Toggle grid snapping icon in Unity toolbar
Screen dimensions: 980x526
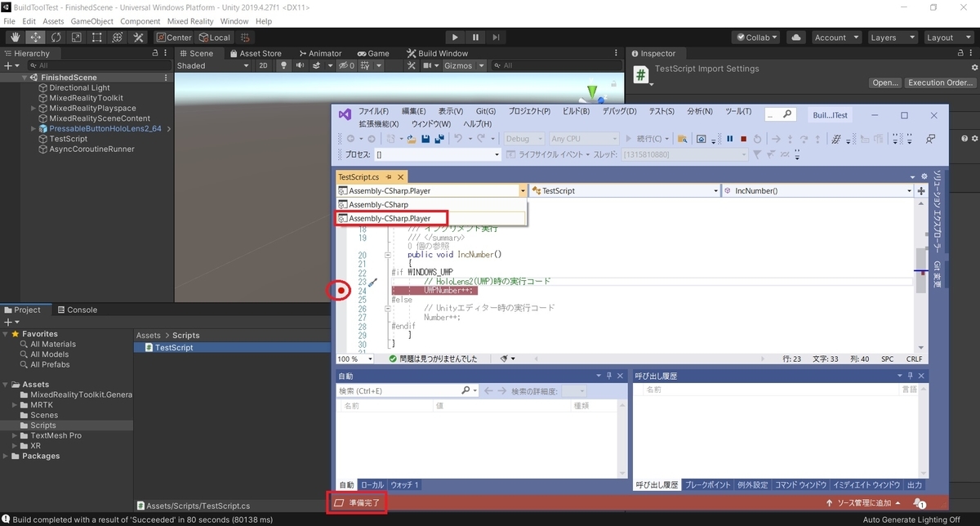tap(245, 38)
